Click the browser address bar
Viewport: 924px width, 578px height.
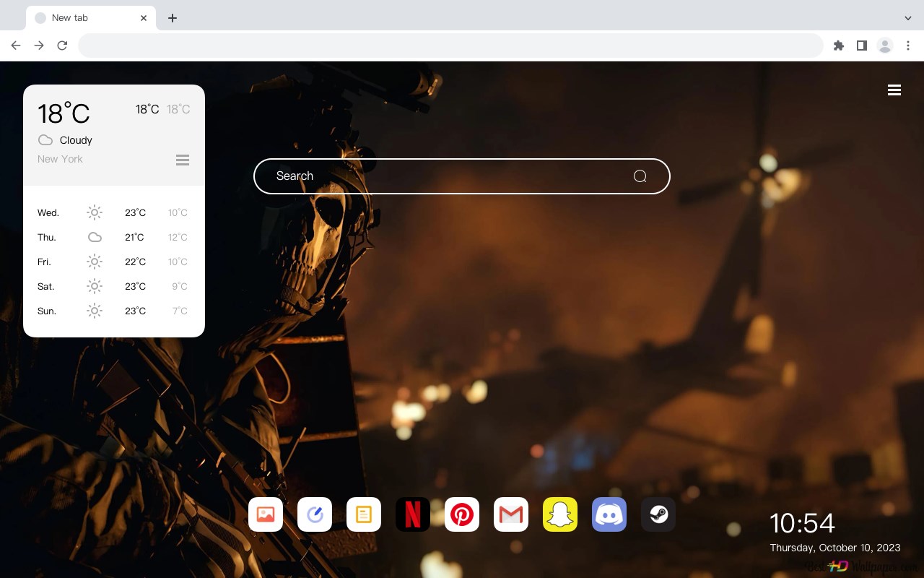coord(450,46)
